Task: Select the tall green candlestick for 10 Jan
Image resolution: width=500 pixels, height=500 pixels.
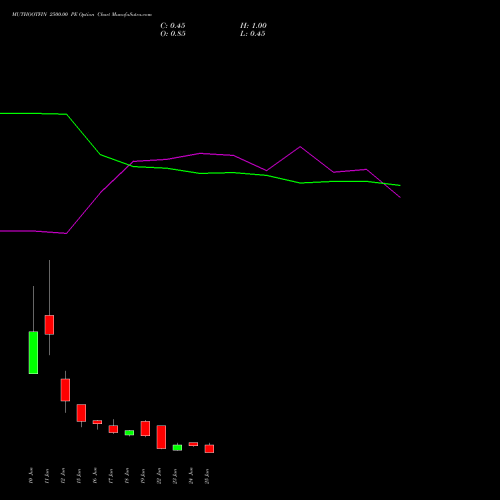Action: point(33,352)
